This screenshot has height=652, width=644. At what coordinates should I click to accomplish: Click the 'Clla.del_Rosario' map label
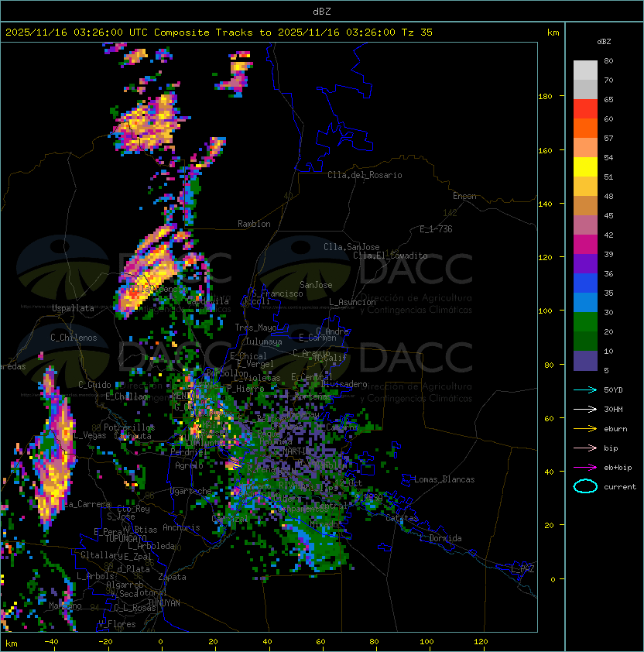tap(365, 175)
